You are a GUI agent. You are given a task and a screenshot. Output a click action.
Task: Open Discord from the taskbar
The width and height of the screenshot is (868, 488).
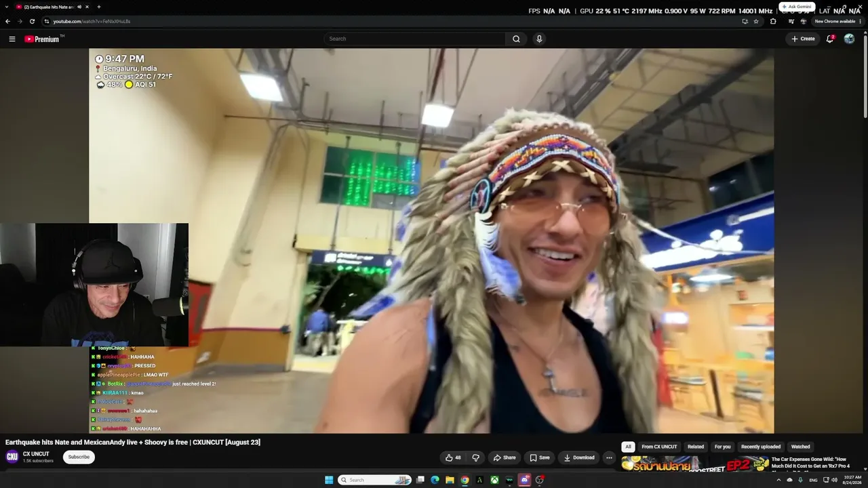click(525, 480)
